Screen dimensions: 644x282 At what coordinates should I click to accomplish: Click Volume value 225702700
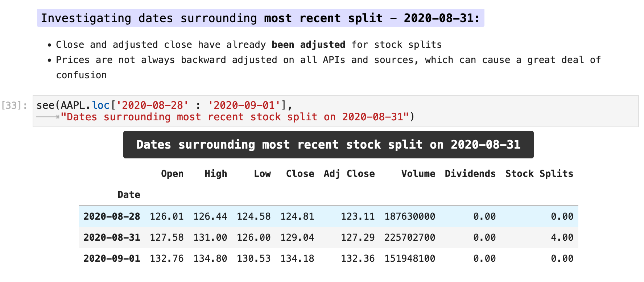tap(410, 237)
